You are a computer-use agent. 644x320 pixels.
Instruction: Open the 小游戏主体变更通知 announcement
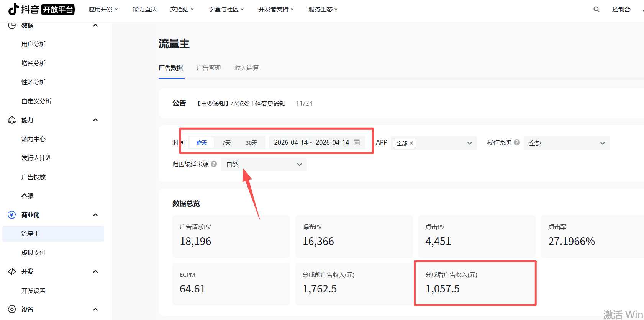pyautogui.click(x=241, y=103)
